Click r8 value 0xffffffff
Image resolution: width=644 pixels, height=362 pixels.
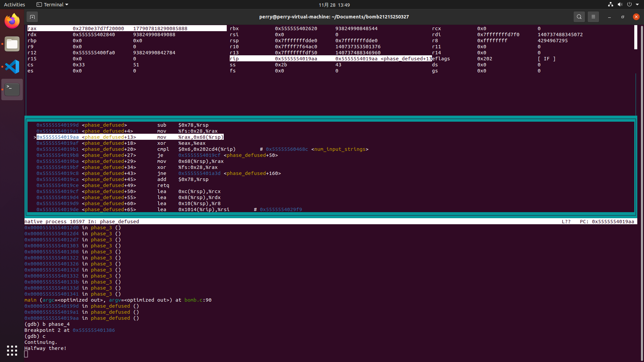coord(492,41)
